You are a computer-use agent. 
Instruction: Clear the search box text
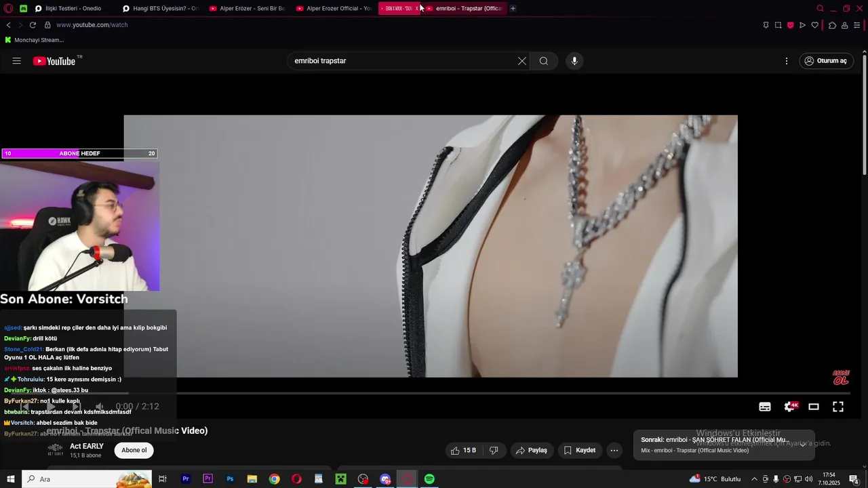[522, 61]
